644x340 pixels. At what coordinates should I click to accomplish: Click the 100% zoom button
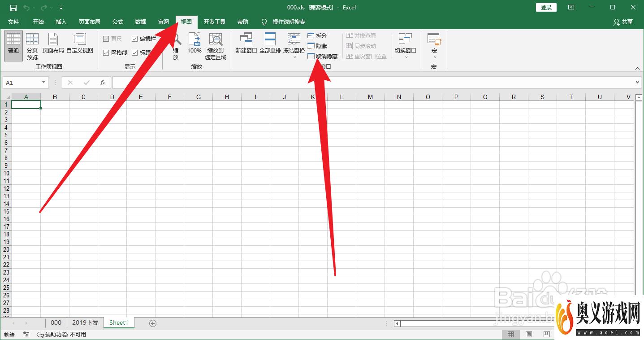tap(194, 44)
